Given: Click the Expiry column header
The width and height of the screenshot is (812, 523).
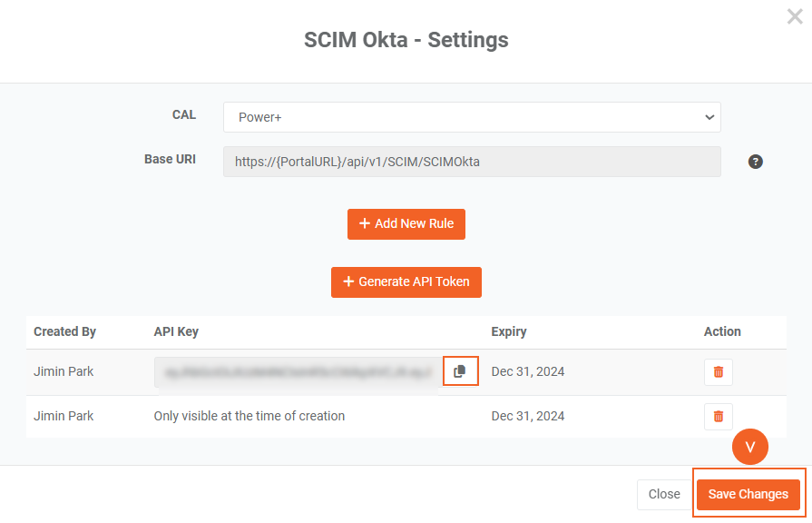Looking at the screenshot, I should click(x=509, y=331).
